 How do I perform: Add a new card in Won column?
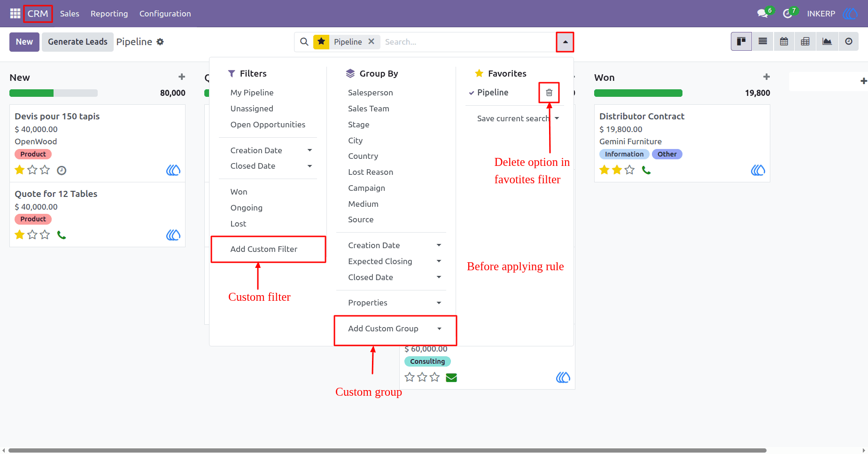[767, 77]
